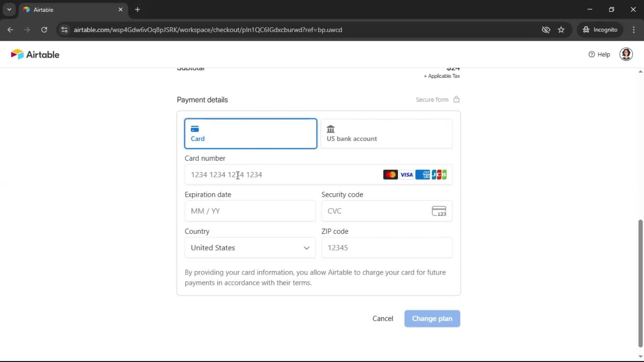Reload the page
Screen dimensions: 644x362
(x=44, y=30)
